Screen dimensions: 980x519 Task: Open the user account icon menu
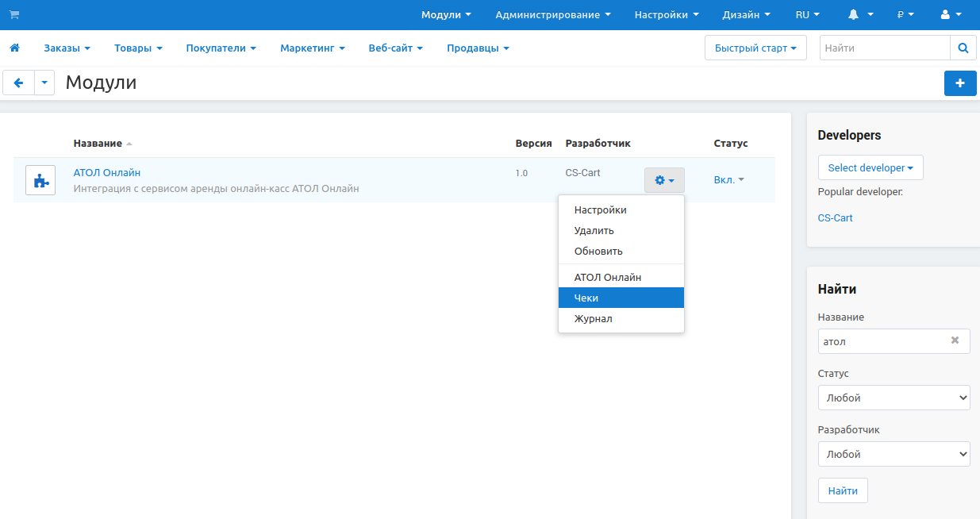click(x=950, y=14)
